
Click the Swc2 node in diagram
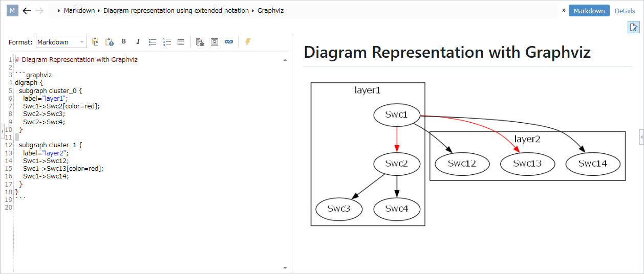coord(397,164)
